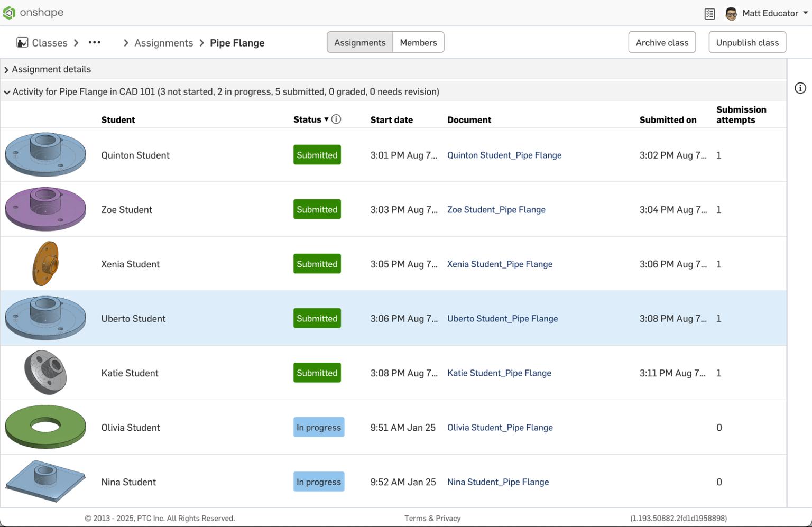Switch to the Members tab
Image resolution: width=812 pixels, height=527 pixels.
pyautogui.click(x=418, y=43)
